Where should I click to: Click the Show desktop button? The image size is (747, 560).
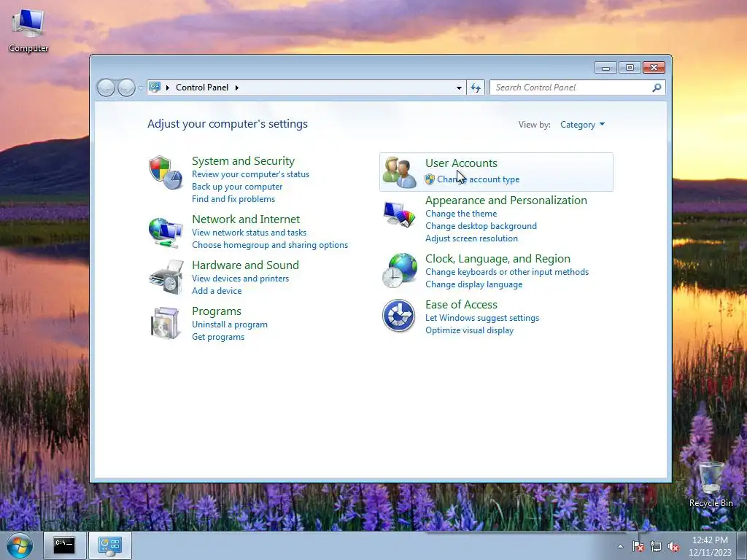[x=742, y=545]
